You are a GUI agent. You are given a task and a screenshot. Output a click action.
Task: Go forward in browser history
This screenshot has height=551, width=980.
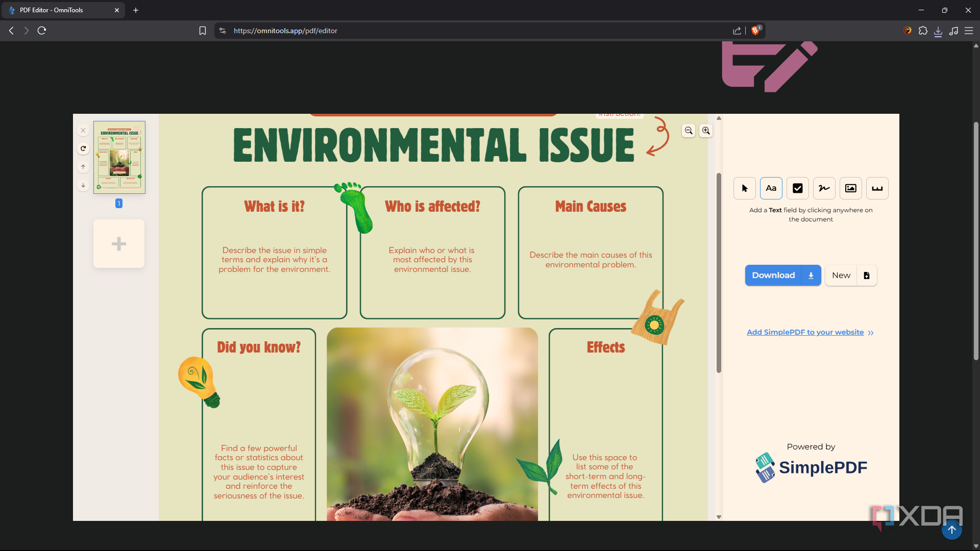point(26,31)
